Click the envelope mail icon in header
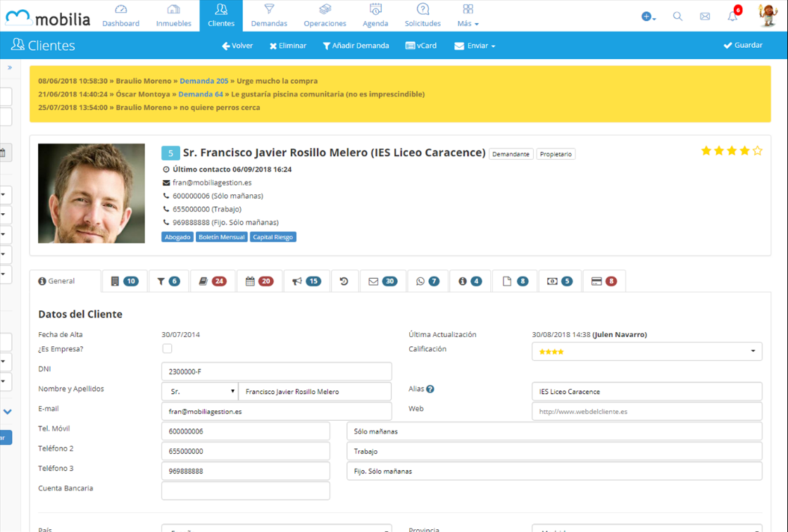This screenshot has width=788, height=532. 705,16
